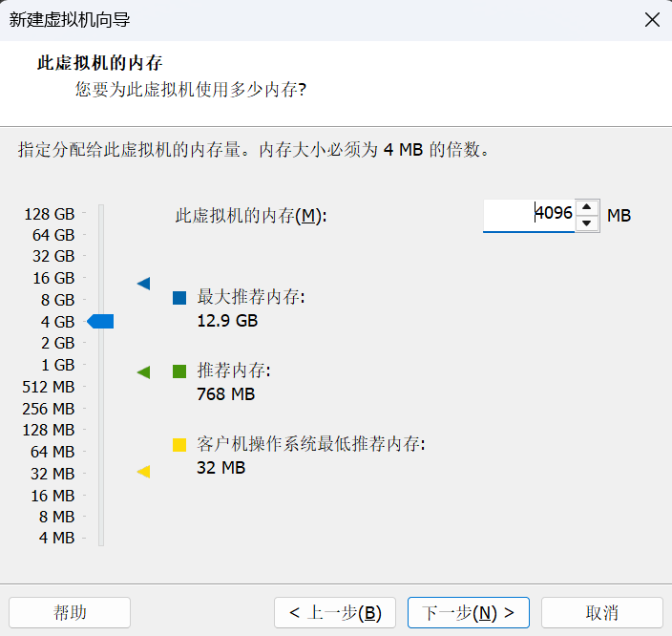Increase memory with the spinner up arrow

[587, 207]
